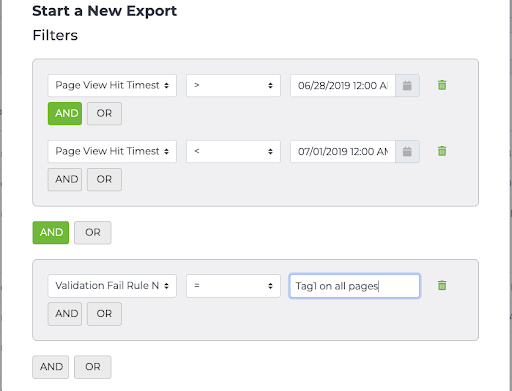Open the less-than operator dropdown
Image resolution: width=512 pixels, height=391 pixels.
pos(233,152)
